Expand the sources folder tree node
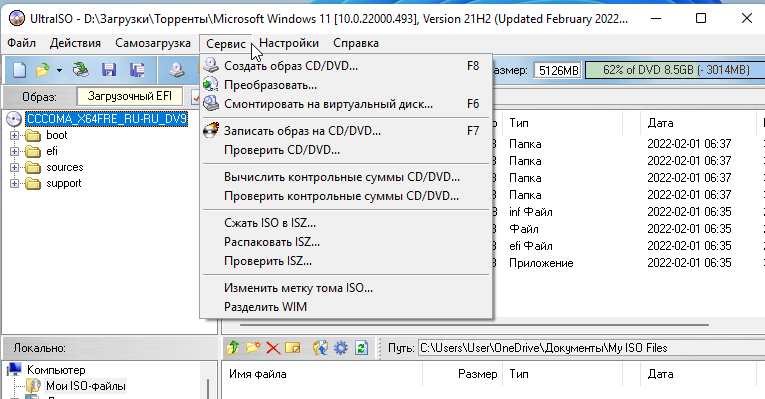The height and width of the screenshot is (399, 765). [x=15, y=167]
